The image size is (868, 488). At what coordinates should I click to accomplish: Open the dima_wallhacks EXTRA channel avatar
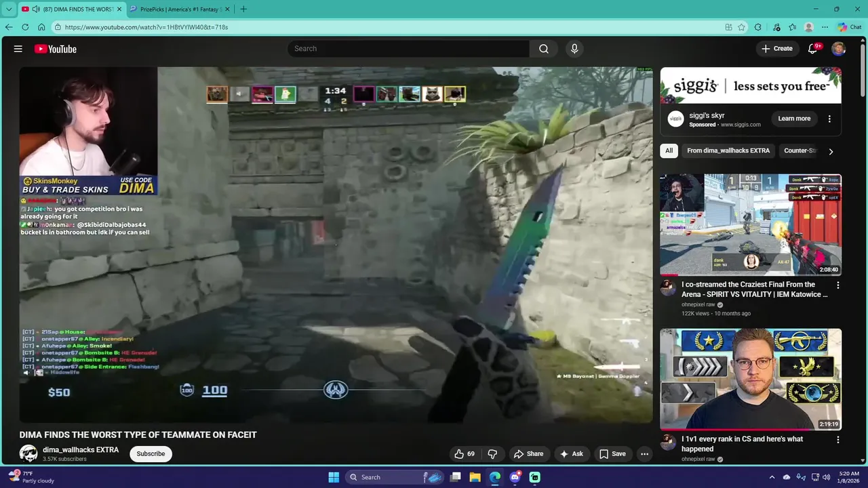[x=28, y=453]
